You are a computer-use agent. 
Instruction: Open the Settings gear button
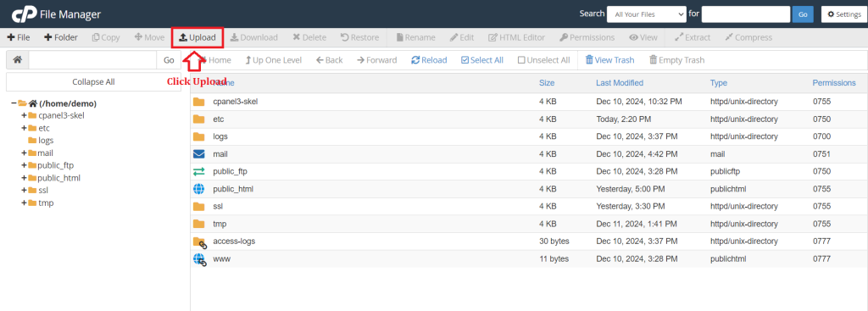coord(844,14)
